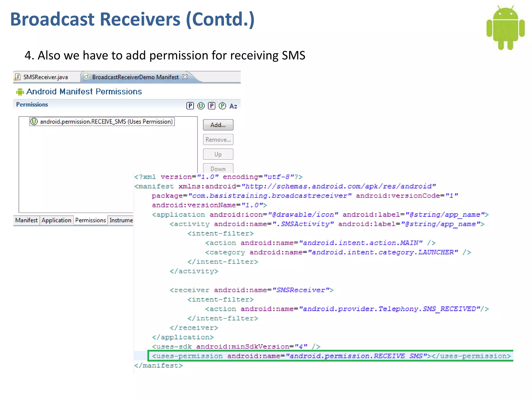Click the '<receiver android:name="SMSReceiver">' line

coord(251,290)
